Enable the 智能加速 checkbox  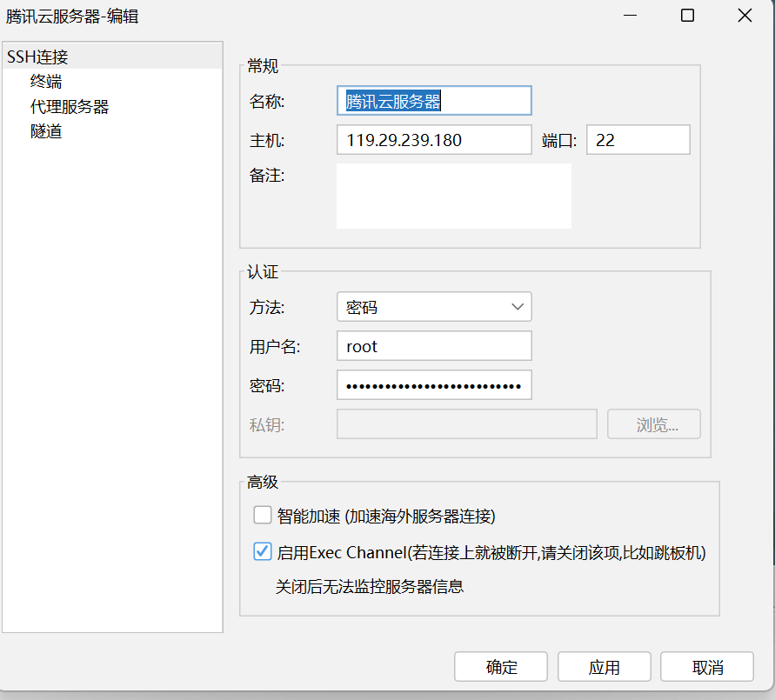[263, 515]
